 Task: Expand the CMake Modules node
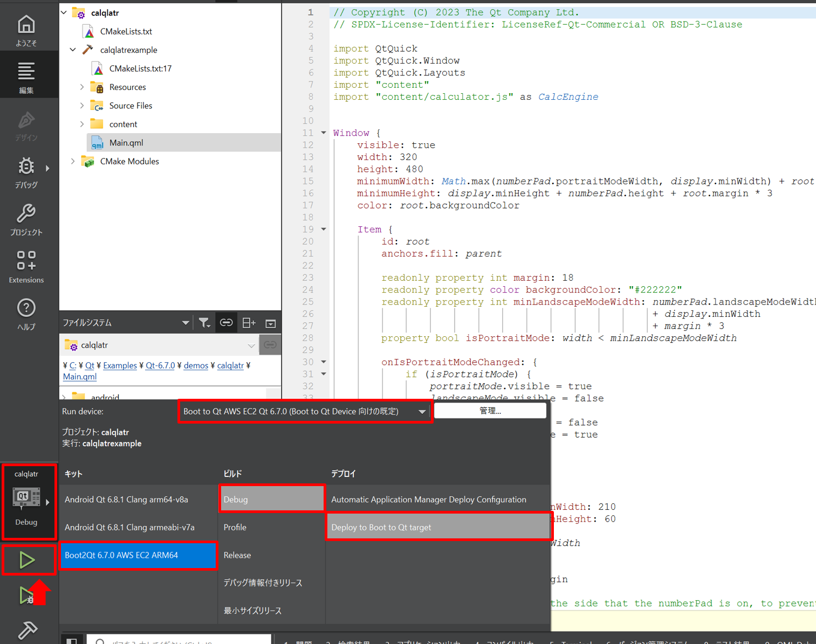(x=73, y=161)
